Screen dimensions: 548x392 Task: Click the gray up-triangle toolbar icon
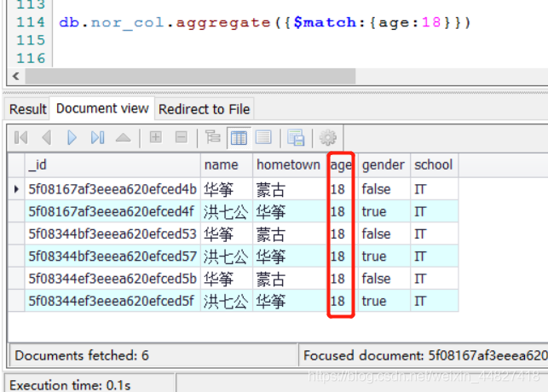click(x=123, y=138)
